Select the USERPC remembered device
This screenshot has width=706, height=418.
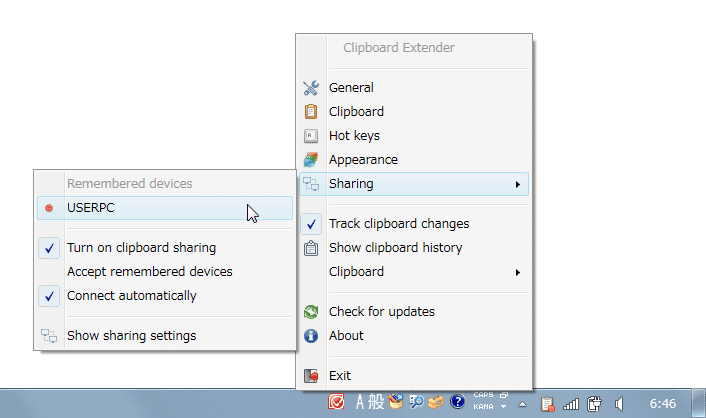tap(165, 208)
